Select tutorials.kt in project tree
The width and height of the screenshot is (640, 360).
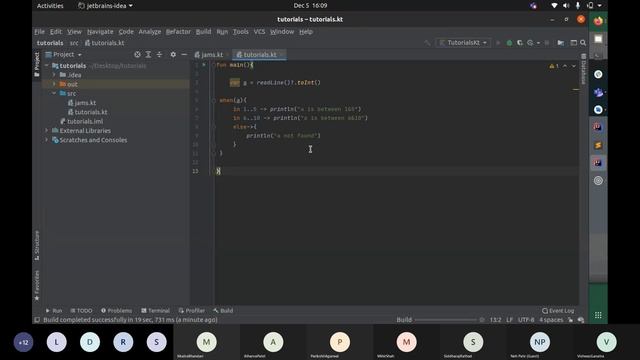tap(87, 112)
